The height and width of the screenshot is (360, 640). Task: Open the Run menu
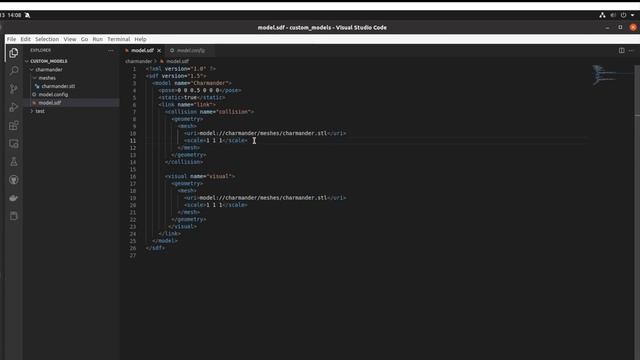pyautogui.click(x=98, y=39)
